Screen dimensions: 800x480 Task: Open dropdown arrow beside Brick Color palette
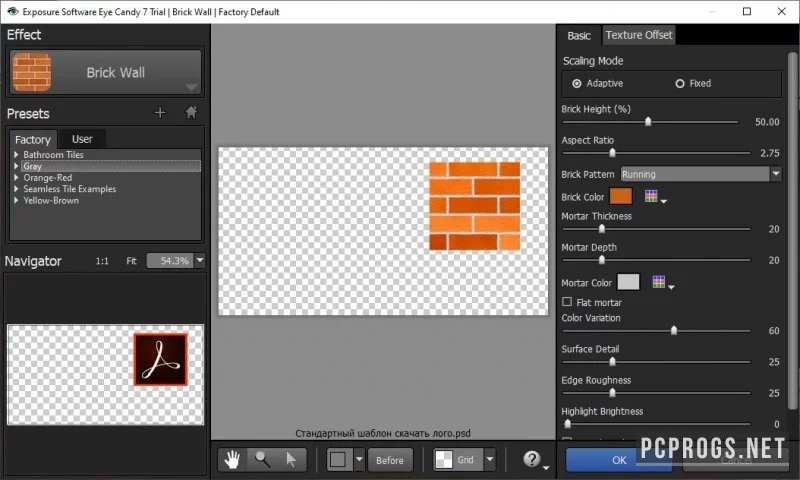pos(663,201)
